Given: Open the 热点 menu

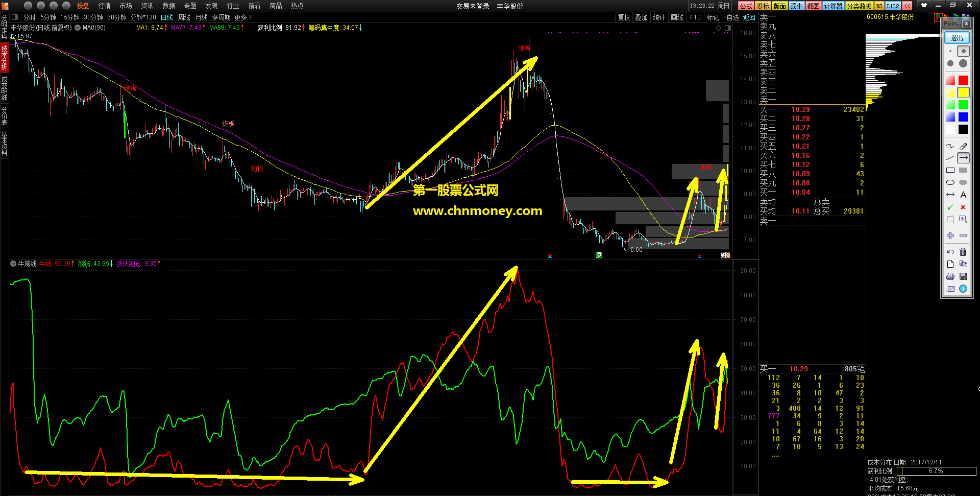Looking at the screenshot, I should click(297, 6).
